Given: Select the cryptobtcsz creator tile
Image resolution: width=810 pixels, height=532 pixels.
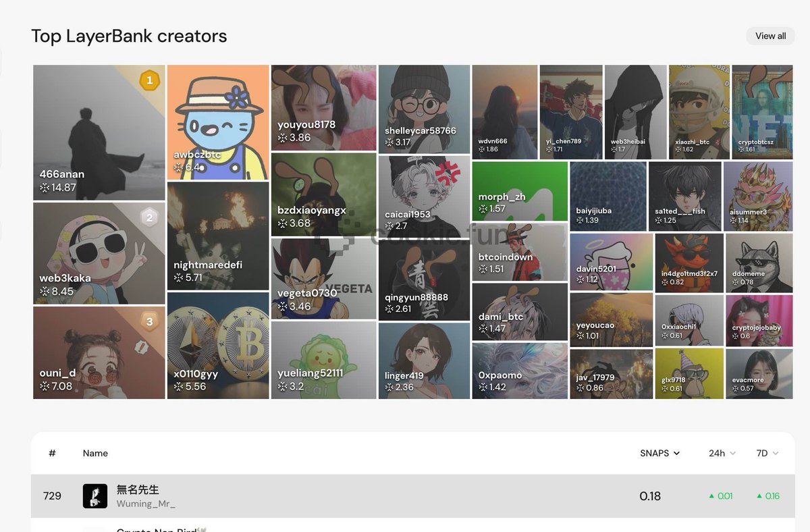Looking at the screenshot, I should coord(762,112).
